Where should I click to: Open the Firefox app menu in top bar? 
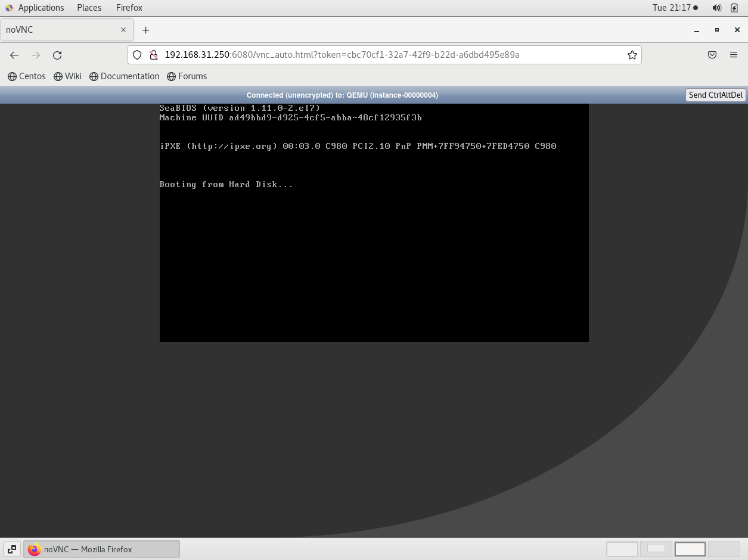(129, 8)
